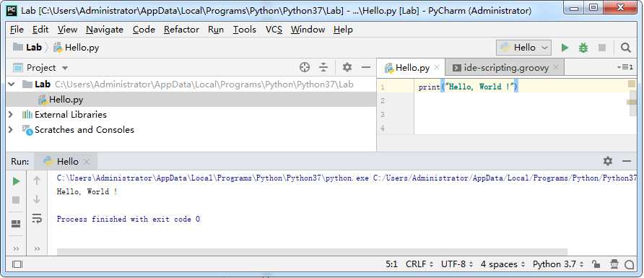Expand External Libraries node

[x=11, y=115]
